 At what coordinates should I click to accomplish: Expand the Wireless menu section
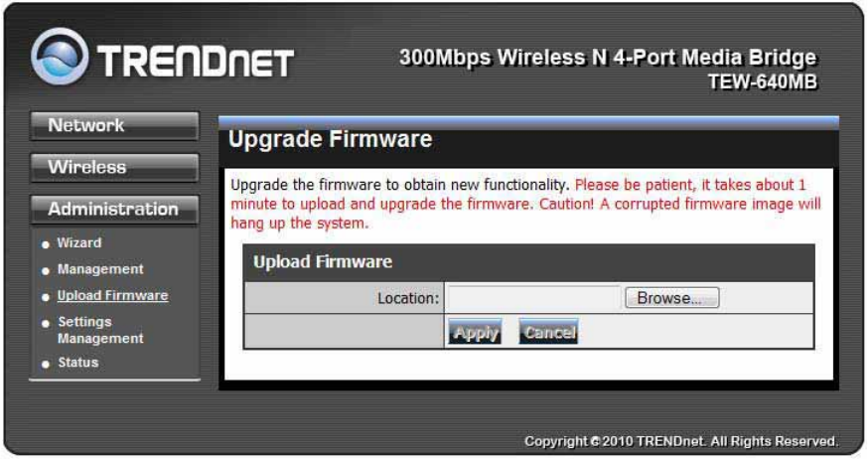pos(114,168)
